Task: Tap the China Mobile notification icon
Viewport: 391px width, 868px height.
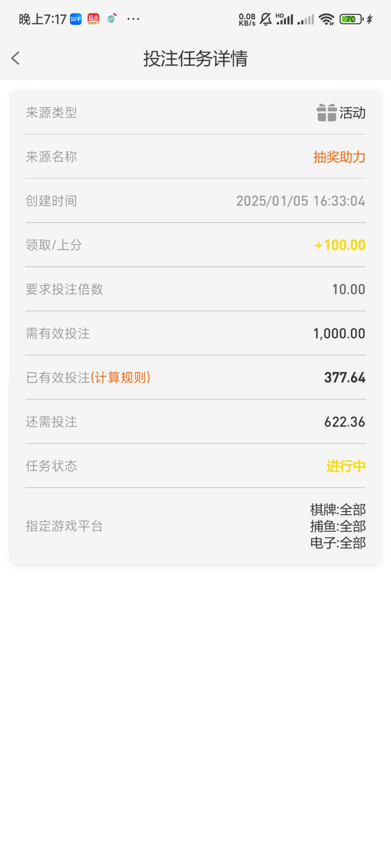Action: click(112, 19)
